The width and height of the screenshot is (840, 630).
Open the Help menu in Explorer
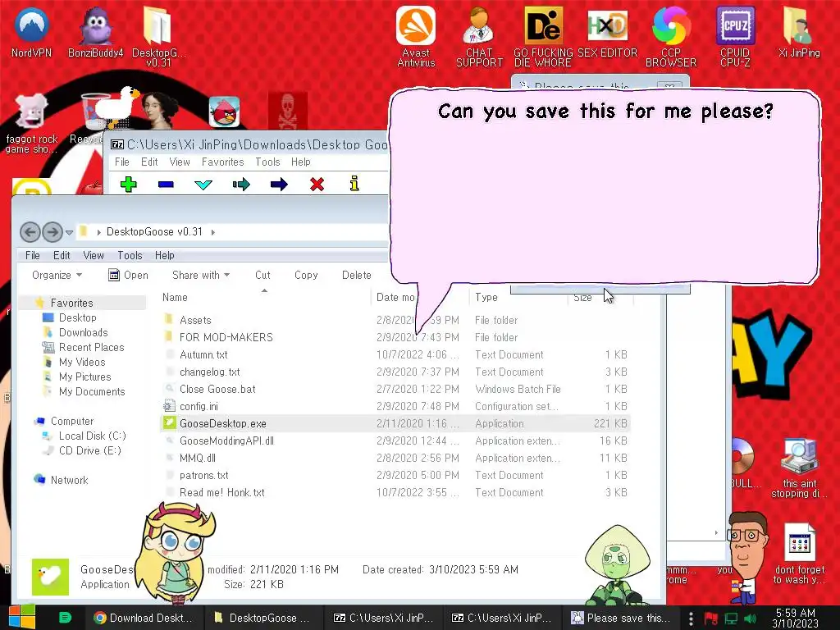[164, 256]
